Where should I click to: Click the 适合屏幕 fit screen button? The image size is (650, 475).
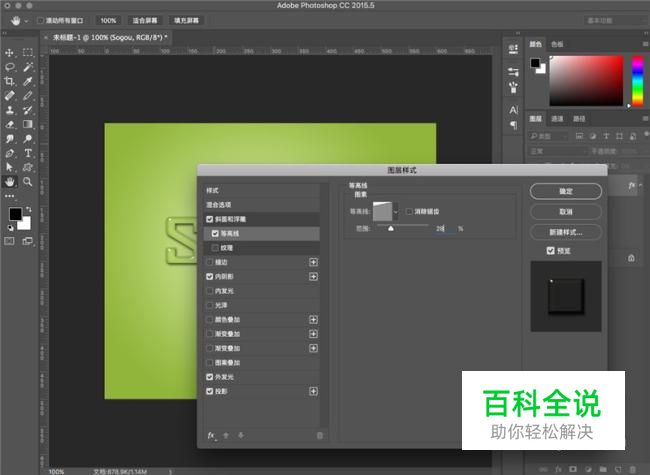click(145, 20)
